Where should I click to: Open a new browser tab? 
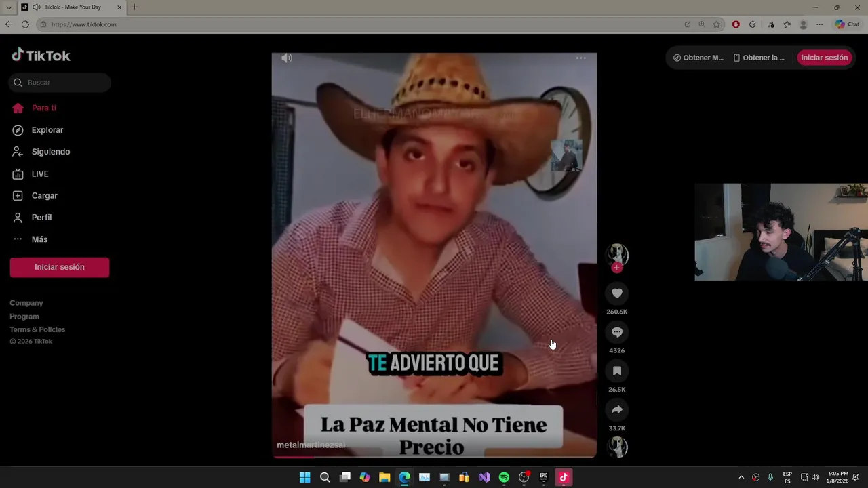134,7
